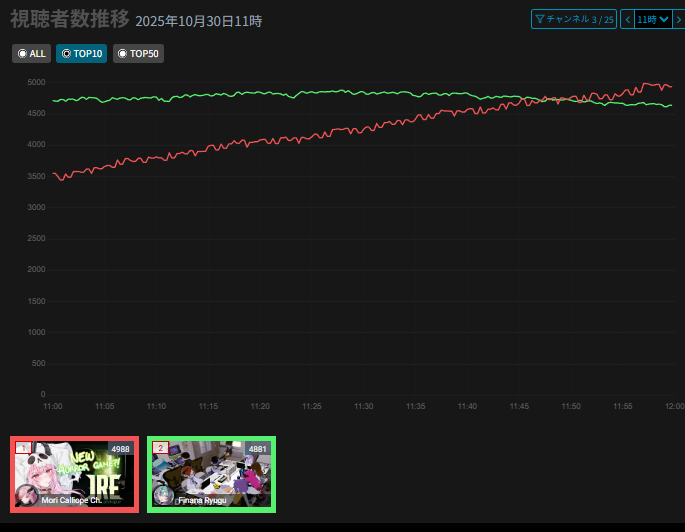Open the チャンネル 3/25 filter
The height and width of the screenshot is (532, 685).
[574, 19]
